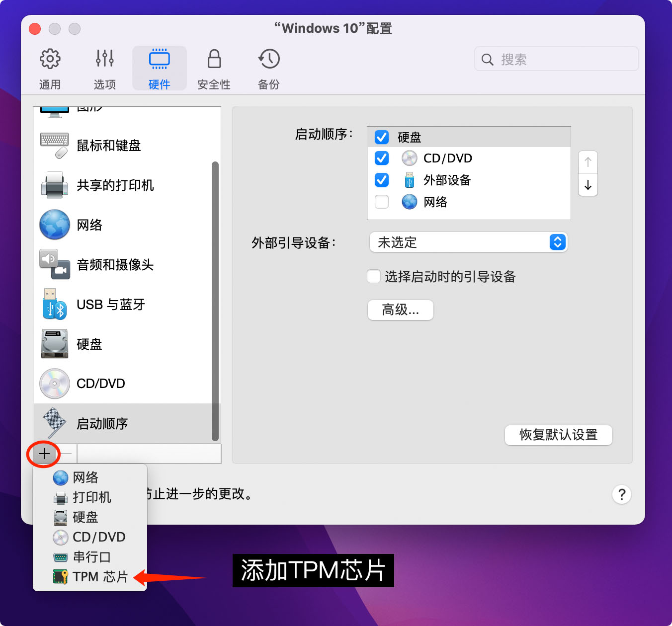Screen dimensions: 672x626
Task: Click the 搜索 search field
Action: coord(557,59)
